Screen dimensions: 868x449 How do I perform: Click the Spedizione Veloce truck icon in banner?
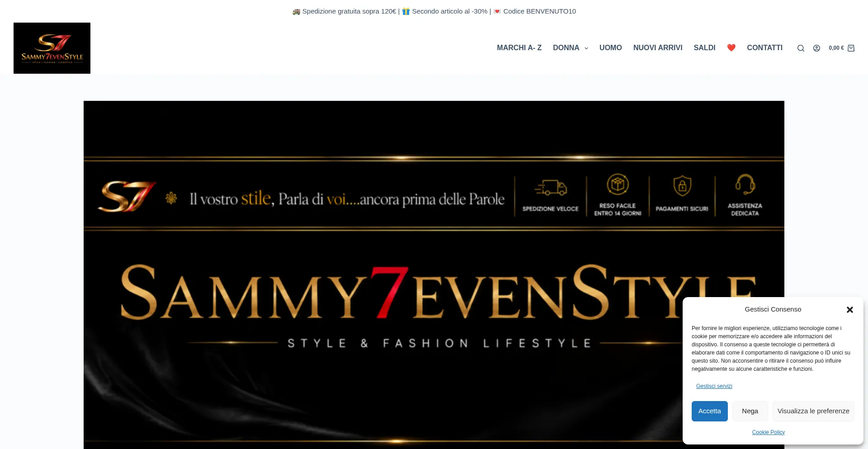551,187
